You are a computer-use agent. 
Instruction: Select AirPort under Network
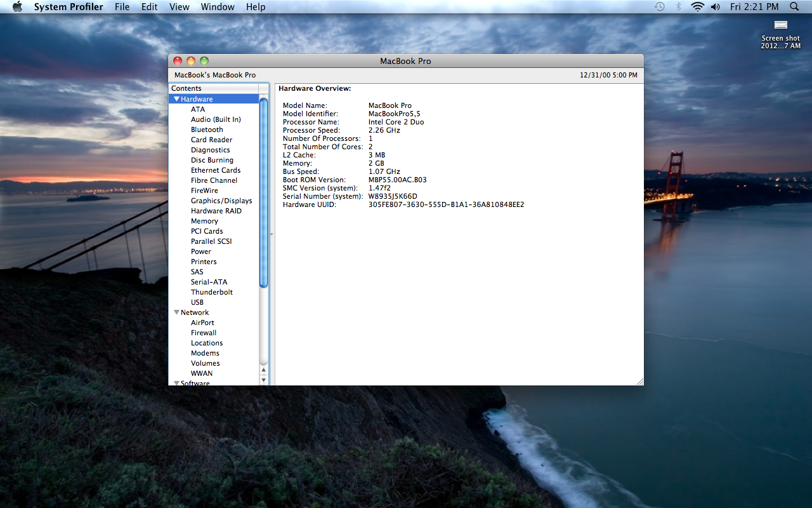[x=202, y=323]
